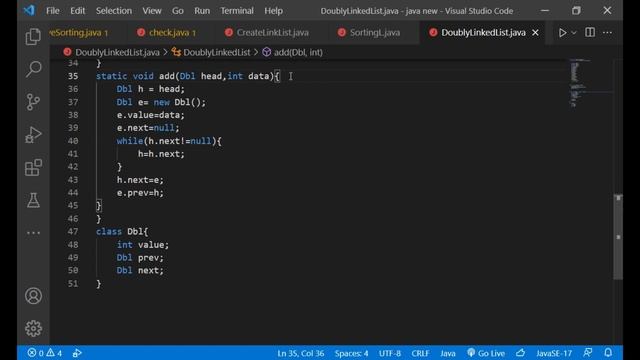
Task: Go to line via Ln 35, Col 36
Action: click(x=301, y=353)
